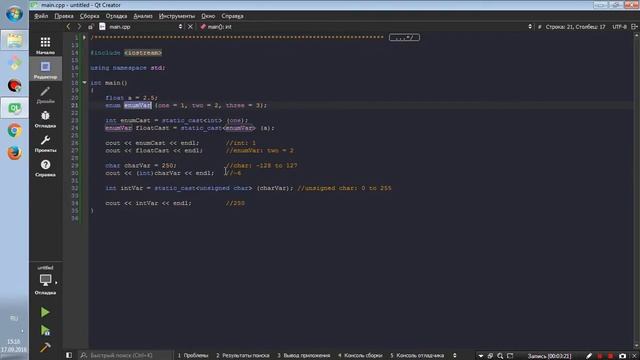Open 2 Результаты поиска pane
The image size is (640, 360).
pos(243,356)
